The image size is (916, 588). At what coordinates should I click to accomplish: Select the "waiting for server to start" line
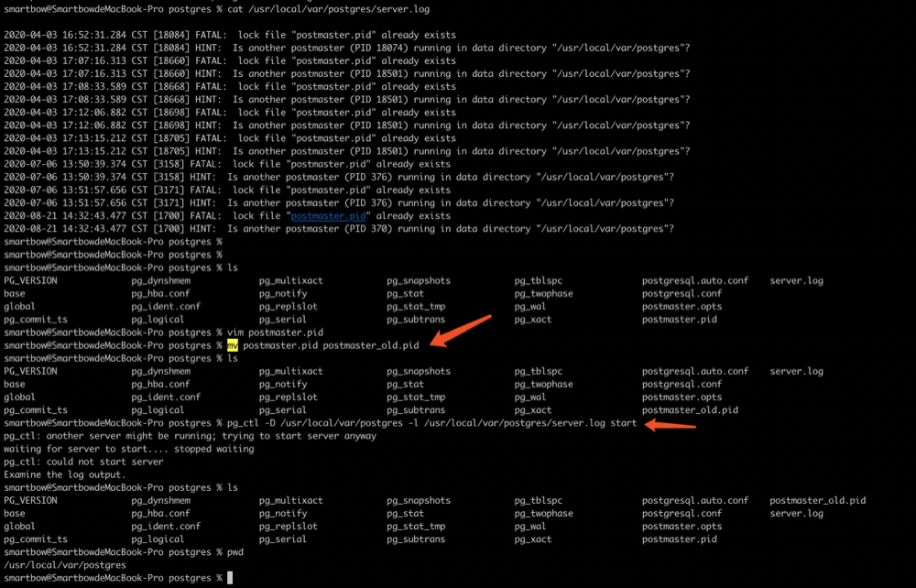point(128,449)
